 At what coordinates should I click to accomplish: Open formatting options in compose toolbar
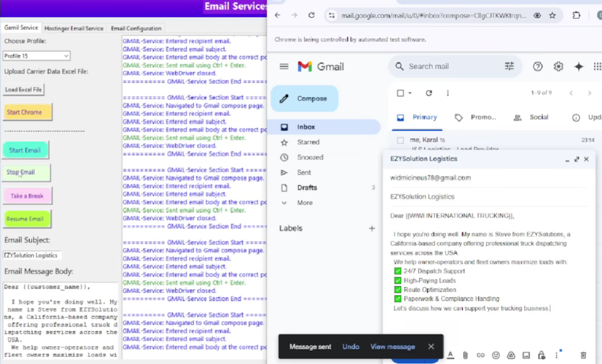click(x=450, y=355)
